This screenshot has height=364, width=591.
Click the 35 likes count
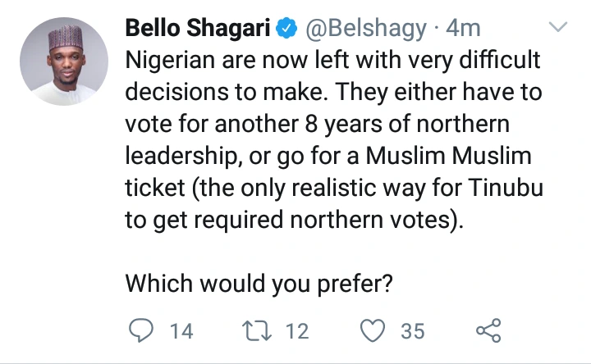(412, 331)
